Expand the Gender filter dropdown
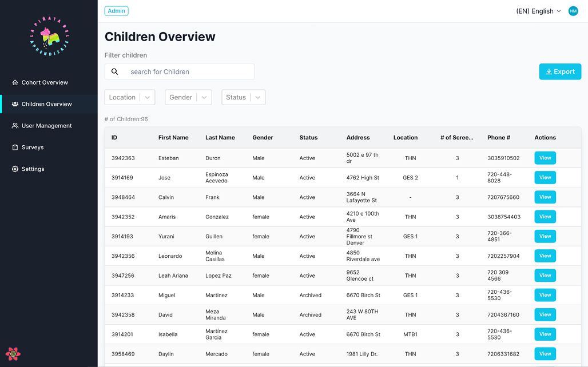The image size is (588, 367). coord(188,97)
